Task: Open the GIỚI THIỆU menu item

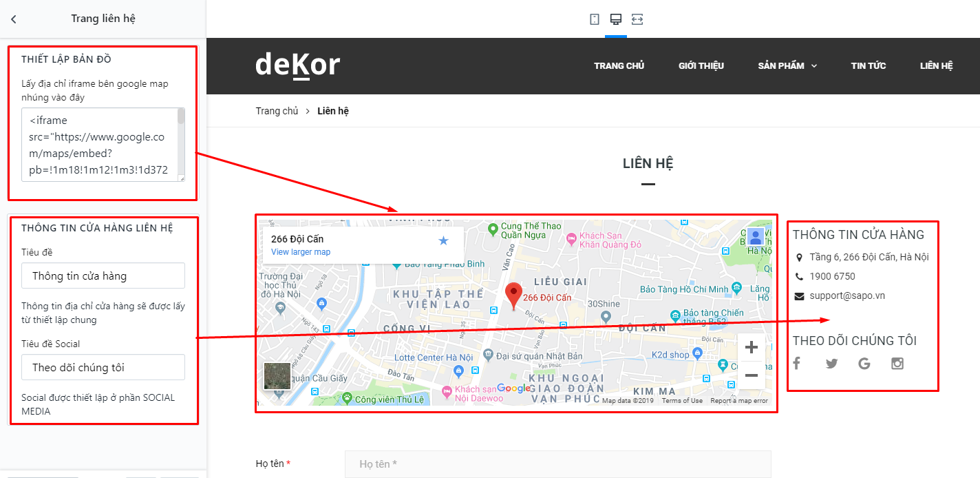Action: click(x=701, y=66)
